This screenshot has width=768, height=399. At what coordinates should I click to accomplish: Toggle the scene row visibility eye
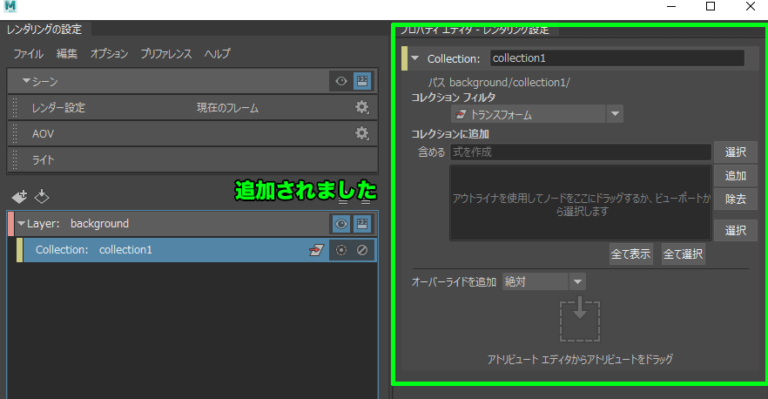(341, 81)
